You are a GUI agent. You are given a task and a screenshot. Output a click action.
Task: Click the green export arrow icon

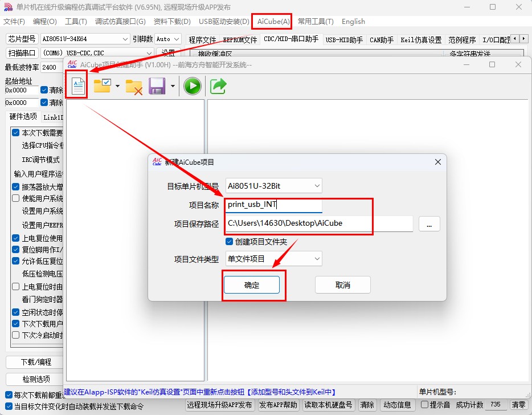(x=218, y=86)
